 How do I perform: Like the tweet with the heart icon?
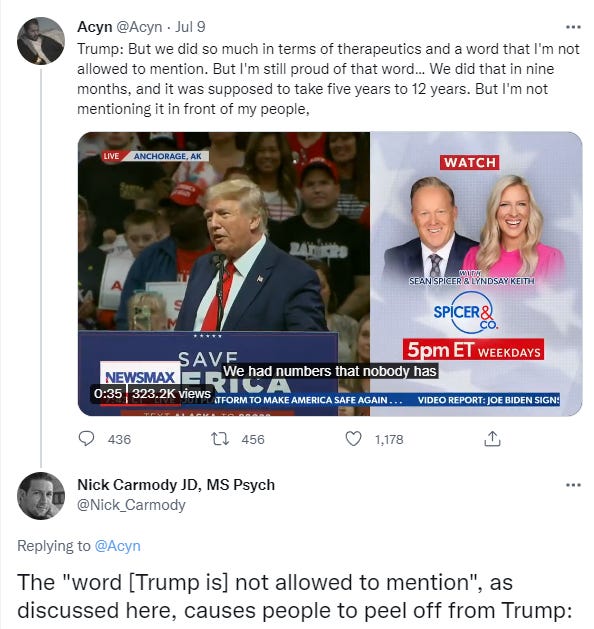(353, 439)
